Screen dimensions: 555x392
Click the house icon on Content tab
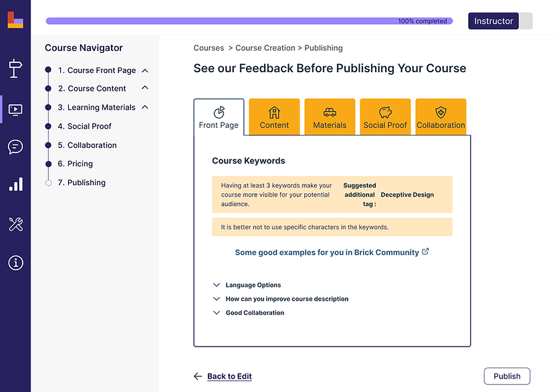pos(274,112)
